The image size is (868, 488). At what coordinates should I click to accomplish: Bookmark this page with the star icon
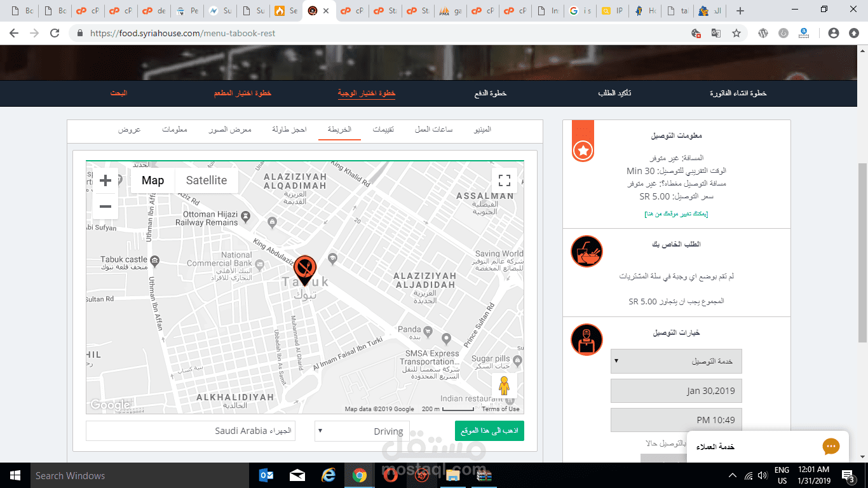pos(736,33)
